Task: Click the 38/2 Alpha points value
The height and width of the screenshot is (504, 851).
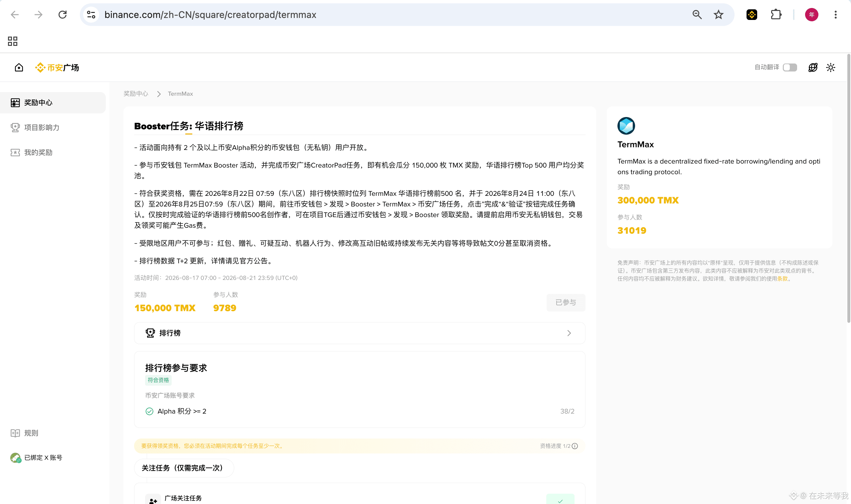Action: (567, 411)
